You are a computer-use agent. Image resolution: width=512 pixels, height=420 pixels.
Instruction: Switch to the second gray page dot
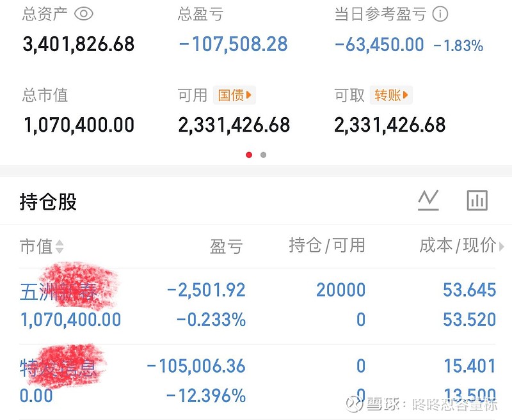(264, 155)
